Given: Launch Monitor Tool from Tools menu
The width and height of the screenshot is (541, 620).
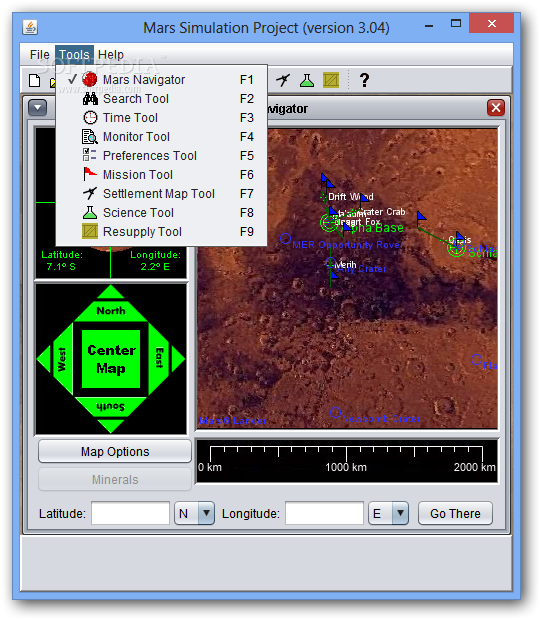Looking at the screenshot, I should [x=161, y=136].
